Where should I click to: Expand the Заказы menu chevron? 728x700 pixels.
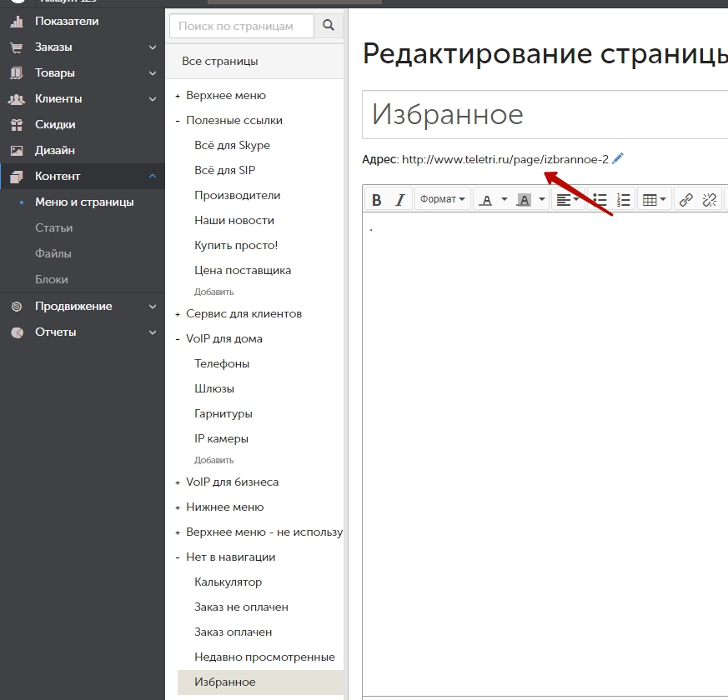tap(153, 47)
